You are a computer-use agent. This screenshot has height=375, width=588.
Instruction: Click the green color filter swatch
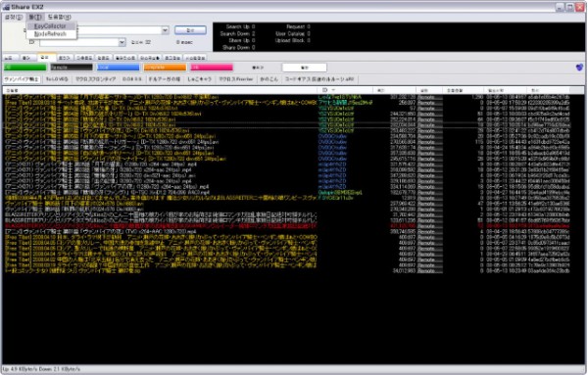click(x=24, y=68)
